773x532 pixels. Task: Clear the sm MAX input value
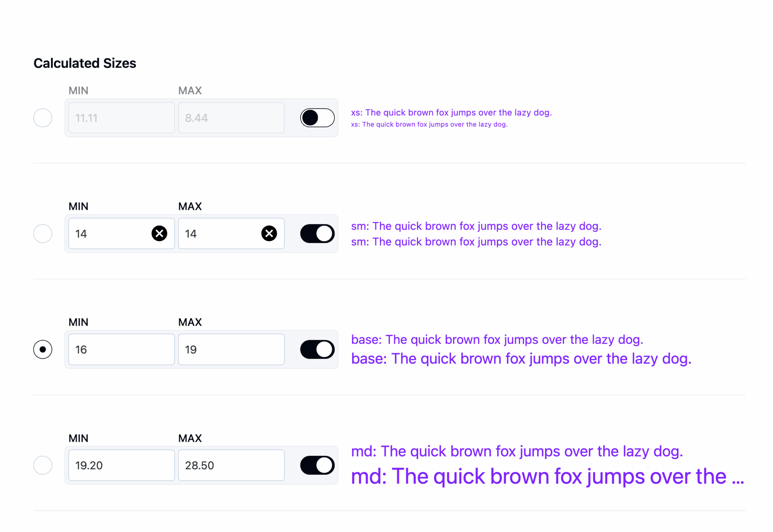(x=269, y=233)
